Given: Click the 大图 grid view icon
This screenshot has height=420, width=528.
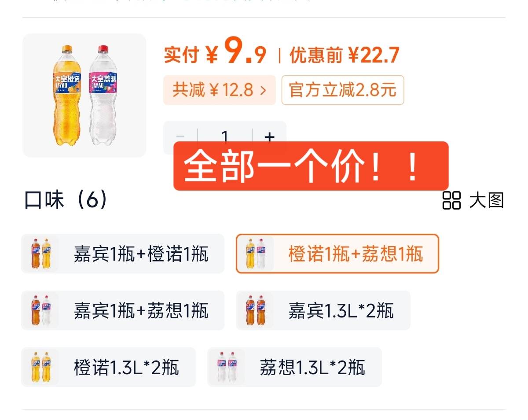Looking at the screenshot, I should (x=452, y=202).
